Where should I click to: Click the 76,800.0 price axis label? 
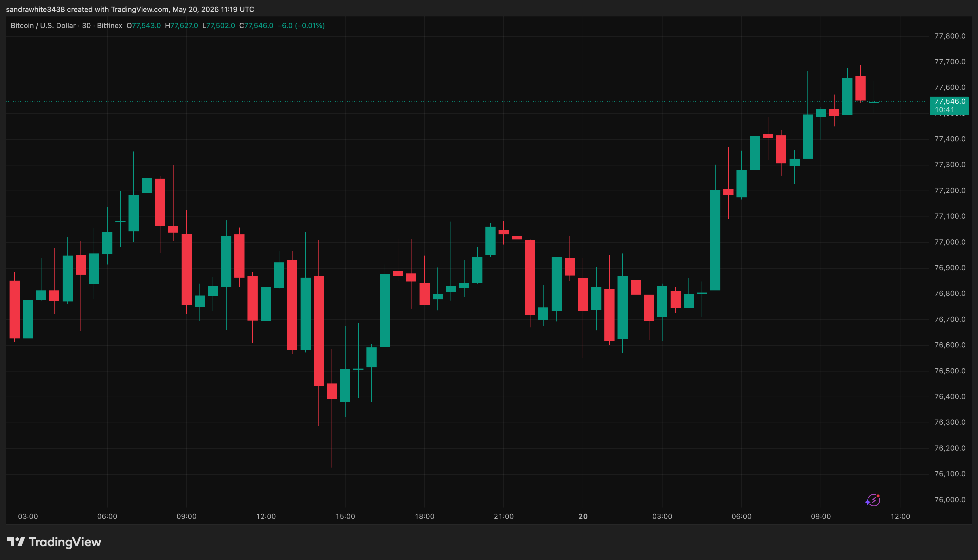pyautogui.click(x=950, y=293)
